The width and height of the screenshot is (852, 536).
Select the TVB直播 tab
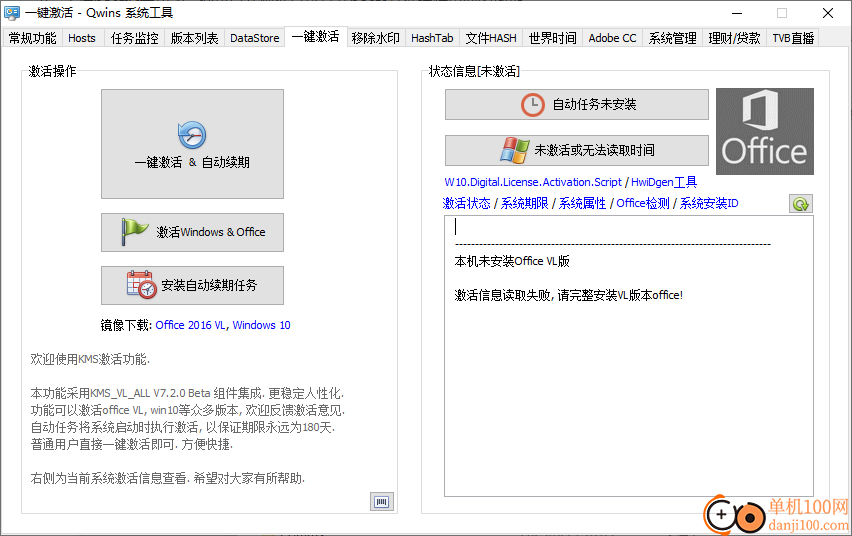point(793,38)
